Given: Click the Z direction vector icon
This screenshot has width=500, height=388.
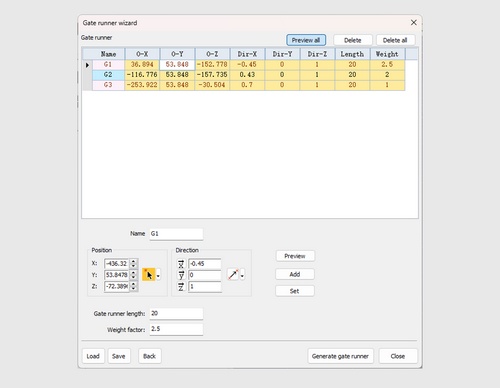Looking at the screenshot, I should pos(181,286).
